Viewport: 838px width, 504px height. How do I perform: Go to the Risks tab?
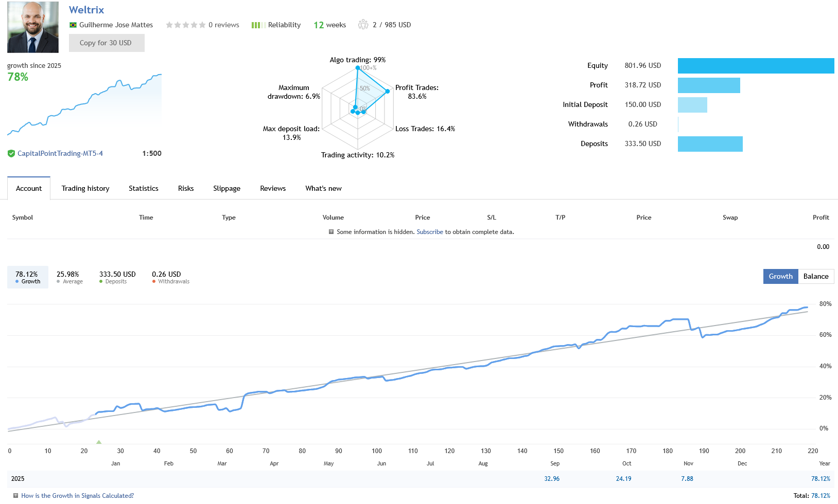186,189
